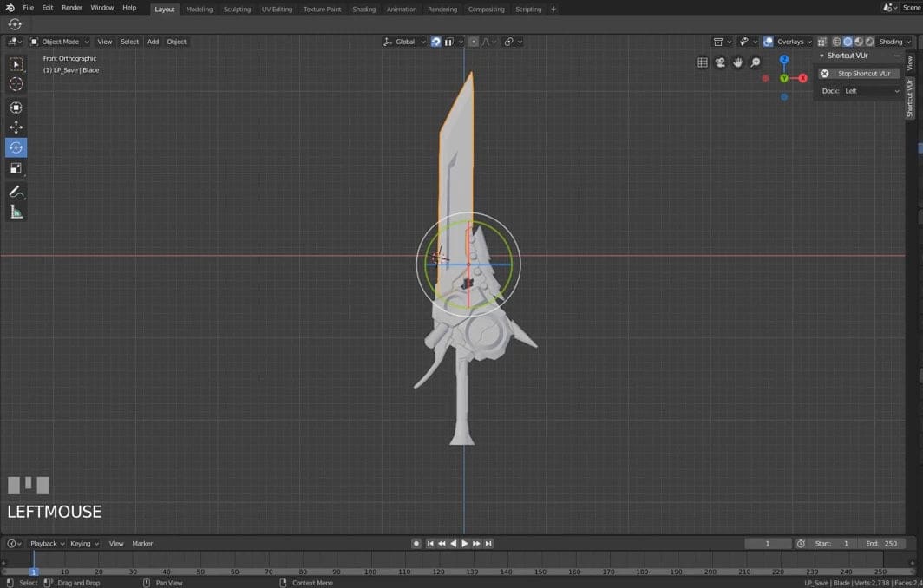The width and height of the screenshot is (923, 588).
Task: Click the zoom magnifier icon in viewport
Action: pyautogui.click(x=756, y=62)
